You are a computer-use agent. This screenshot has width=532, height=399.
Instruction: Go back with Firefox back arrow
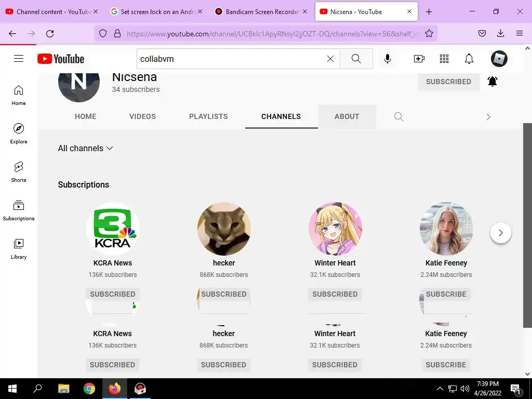[x=12, y=34]
